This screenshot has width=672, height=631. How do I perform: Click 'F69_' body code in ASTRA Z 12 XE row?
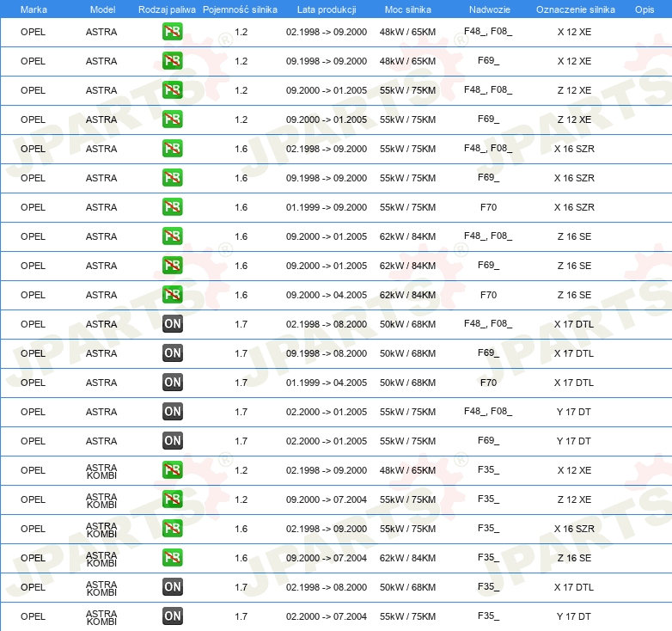pos(489,119)
